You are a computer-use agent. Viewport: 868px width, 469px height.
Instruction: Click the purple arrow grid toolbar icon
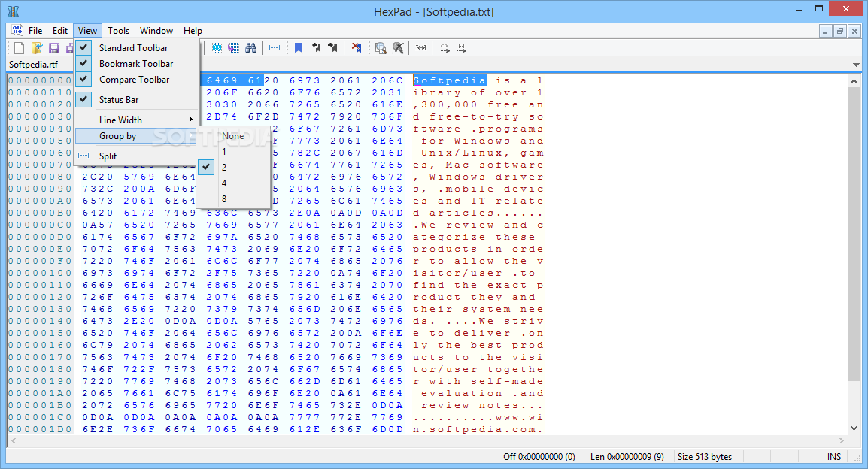[x=234, y=48]
